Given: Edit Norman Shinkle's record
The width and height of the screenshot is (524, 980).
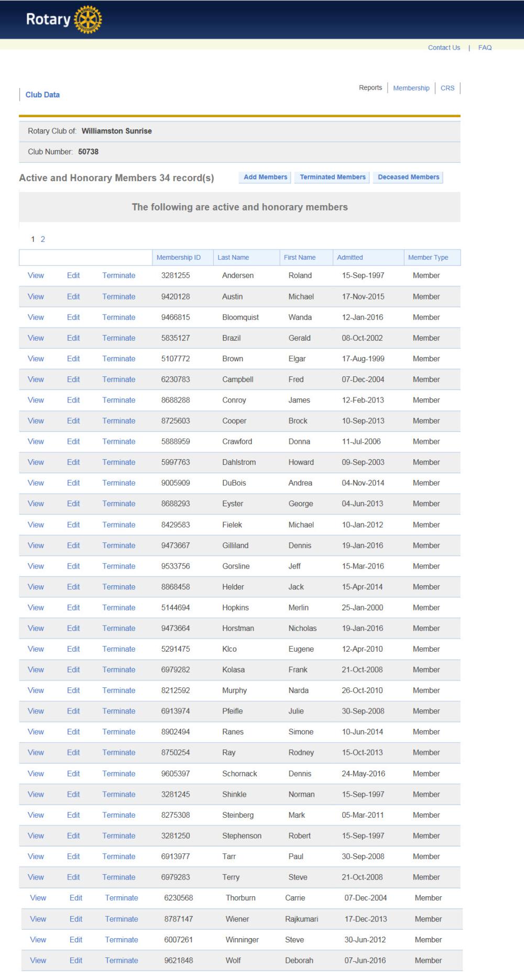Looking at the screenshot, I should click(x=73, y=794).
